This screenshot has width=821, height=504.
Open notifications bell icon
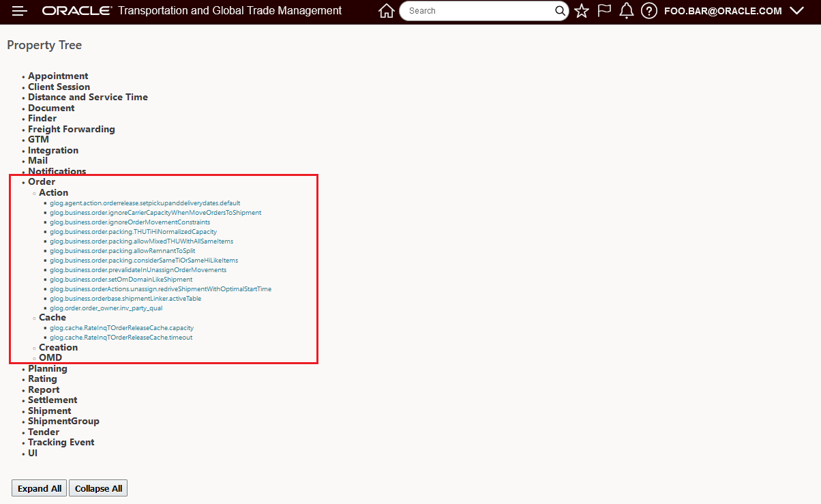[627, 11]
